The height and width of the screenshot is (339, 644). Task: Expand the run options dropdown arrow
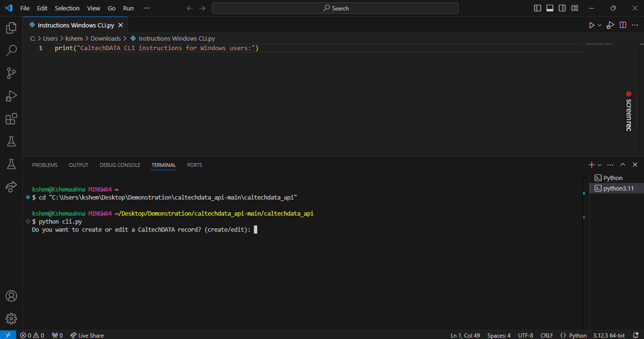[600, 25]
